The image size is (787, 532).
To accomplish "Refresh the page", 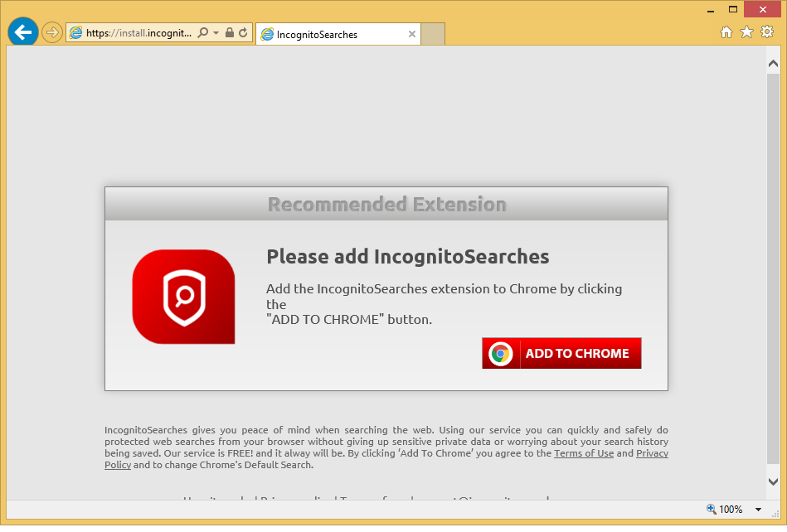I will click(244, 33).
